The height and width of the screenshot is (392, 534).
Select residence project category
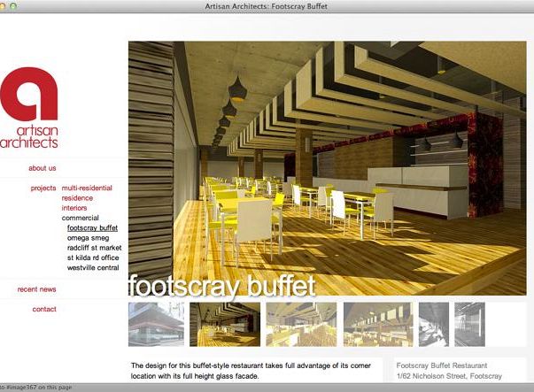coord(77,198)
